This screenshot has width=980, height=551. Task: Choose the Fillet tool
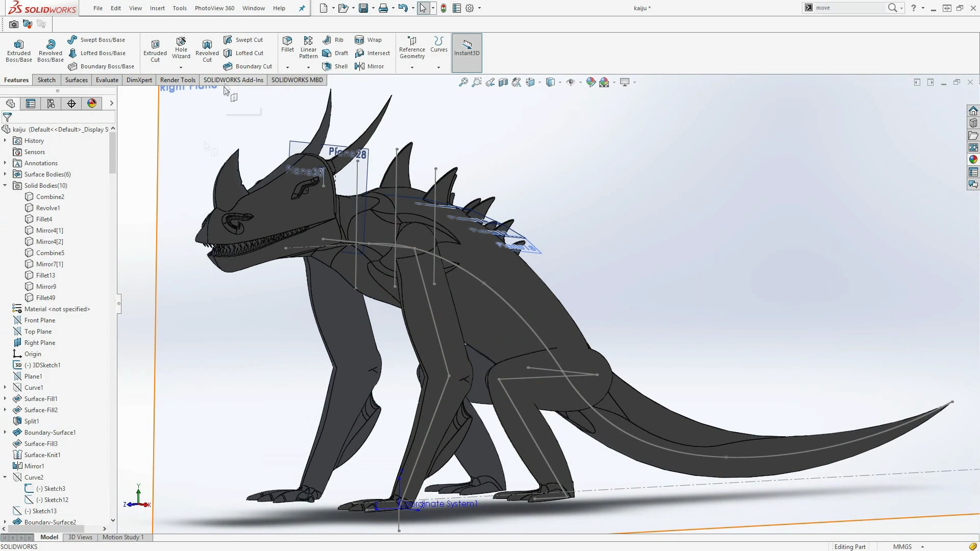(x=287, y=44)
